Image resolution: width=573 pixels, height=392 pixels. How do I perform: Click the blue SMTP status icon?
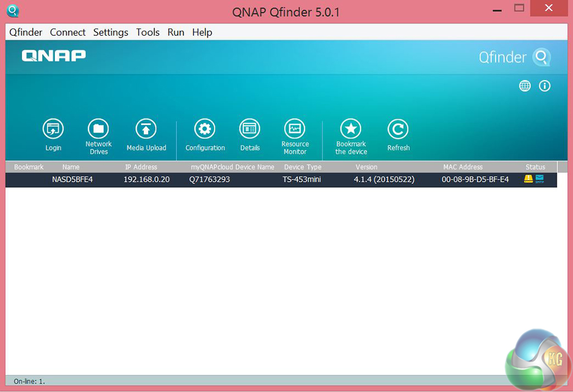[x=539, y=178]
